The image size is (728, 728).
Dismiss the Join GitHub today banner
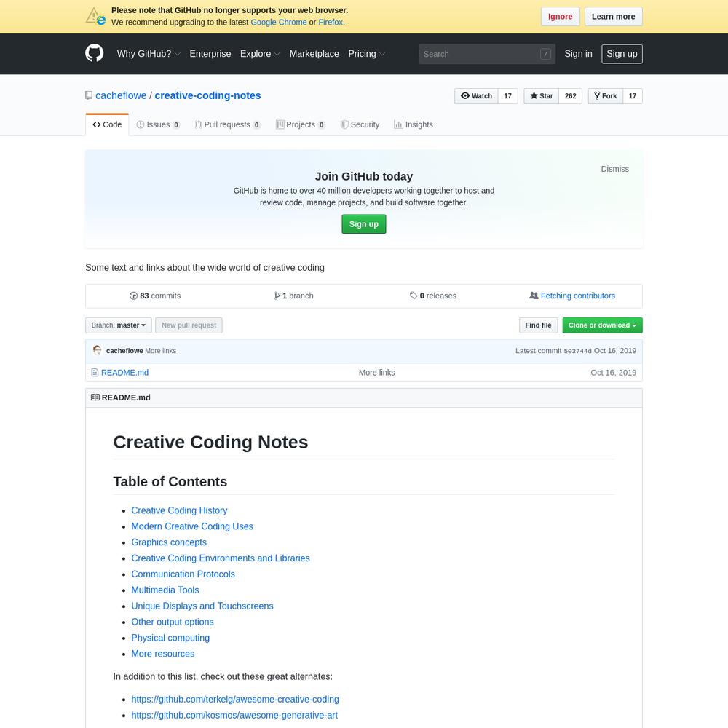(614, 169)
